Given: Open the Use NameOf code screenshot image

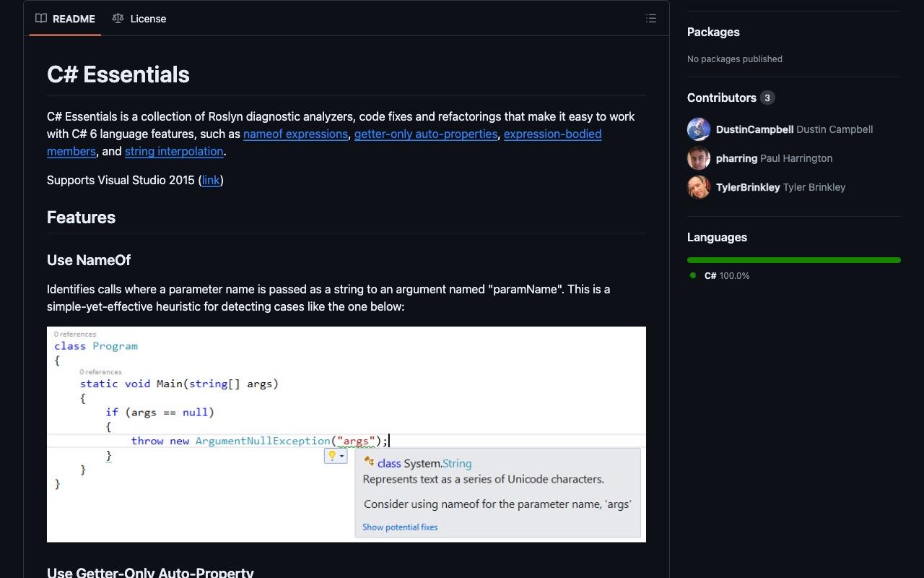Looking at the screenshot, I should [346, 434].
